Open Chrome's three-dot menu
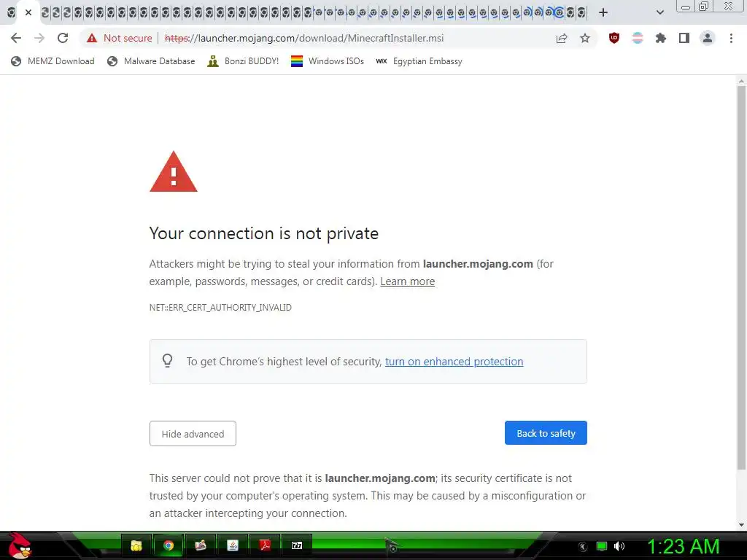The width and height of the screenshot is (747, 560). pos(731,38)
